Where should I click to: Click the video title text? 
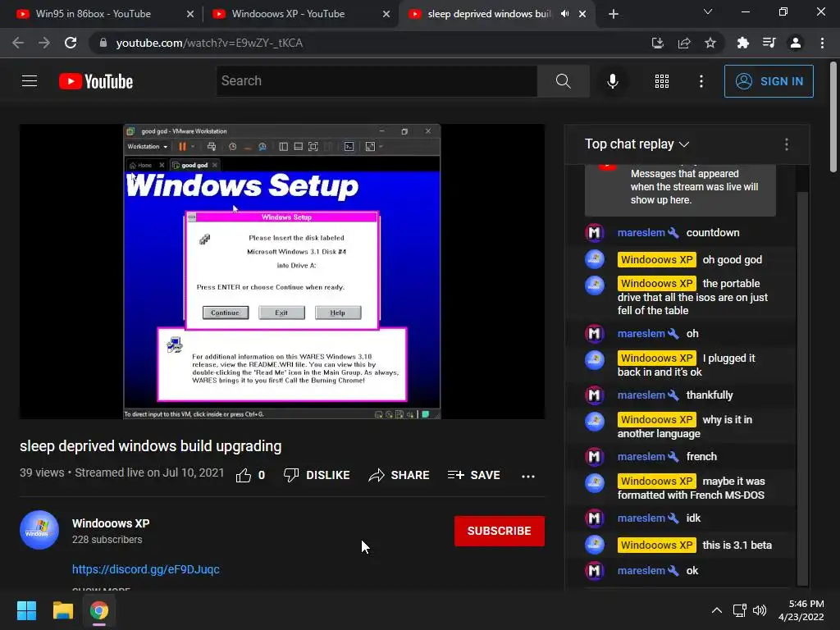tap(151, 446)
